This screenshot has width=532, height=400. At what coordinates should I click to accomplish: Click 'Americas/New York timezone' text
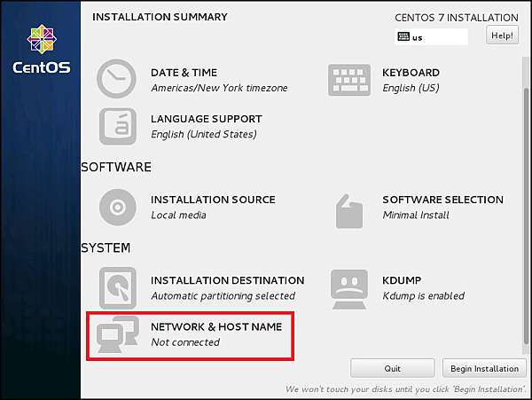219,88
